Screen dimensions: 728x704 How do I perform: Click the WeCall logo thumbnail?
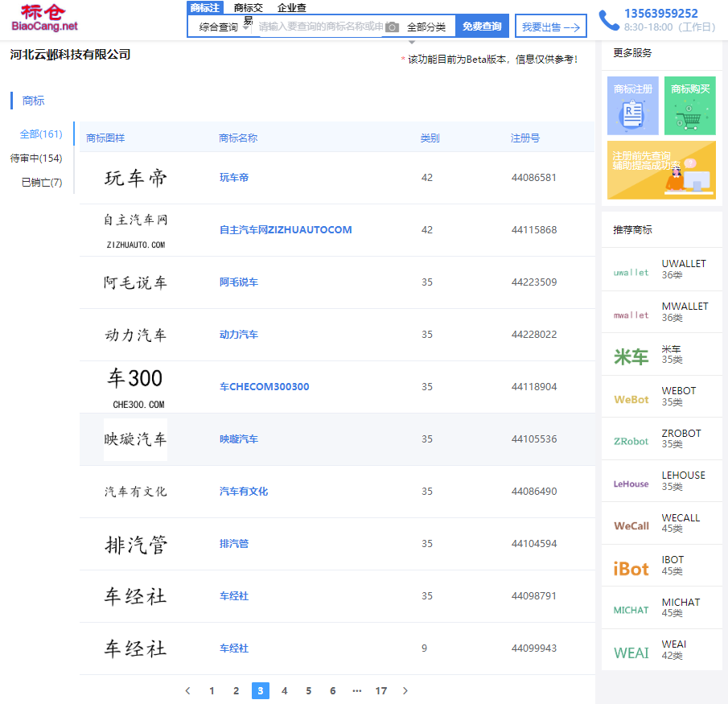point(631,525)
